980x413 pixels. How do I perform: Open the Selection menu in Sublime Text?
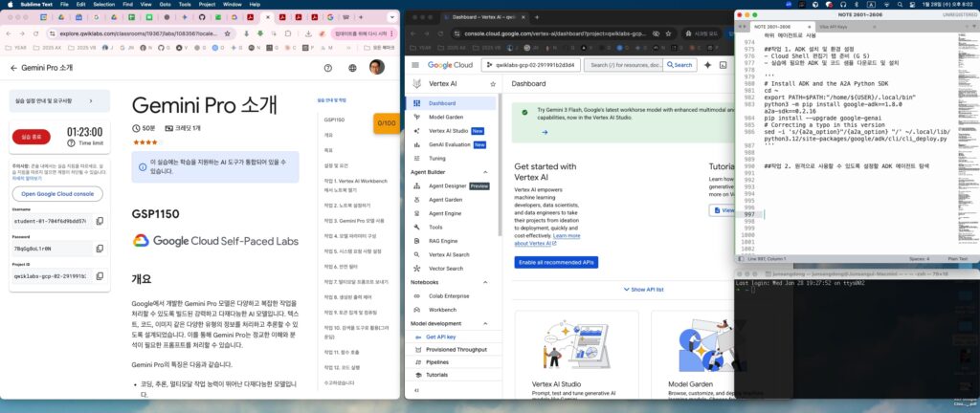click(100, 4)
